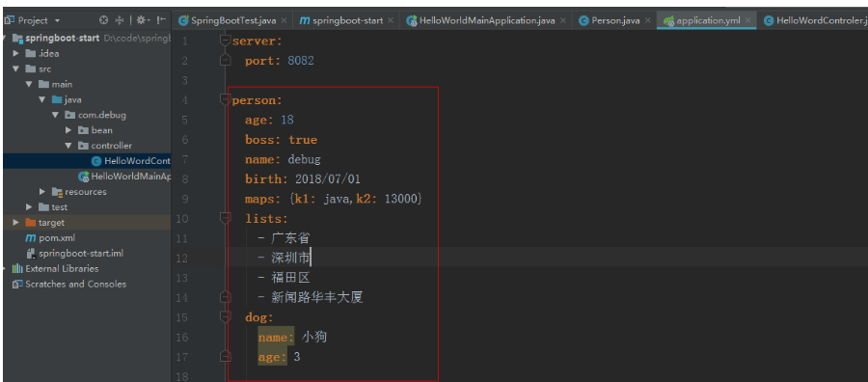Expand the bean package arrow
Screen dimensions: 868x382
tap(68, 130)
